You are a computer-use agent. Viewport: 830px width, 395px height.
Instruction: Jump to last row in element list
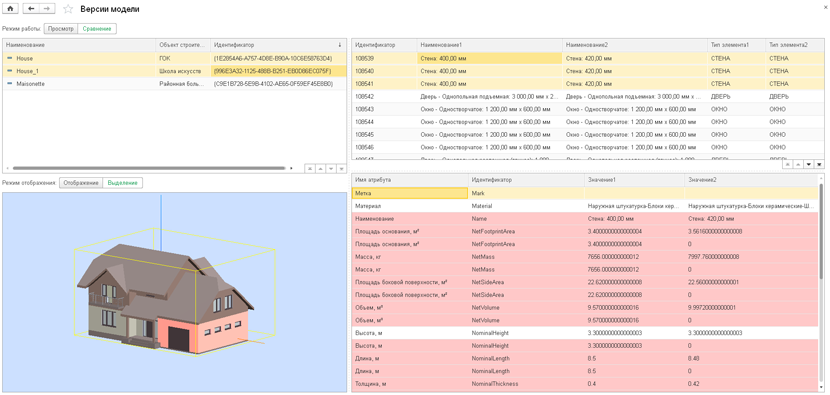click(820, 165)
